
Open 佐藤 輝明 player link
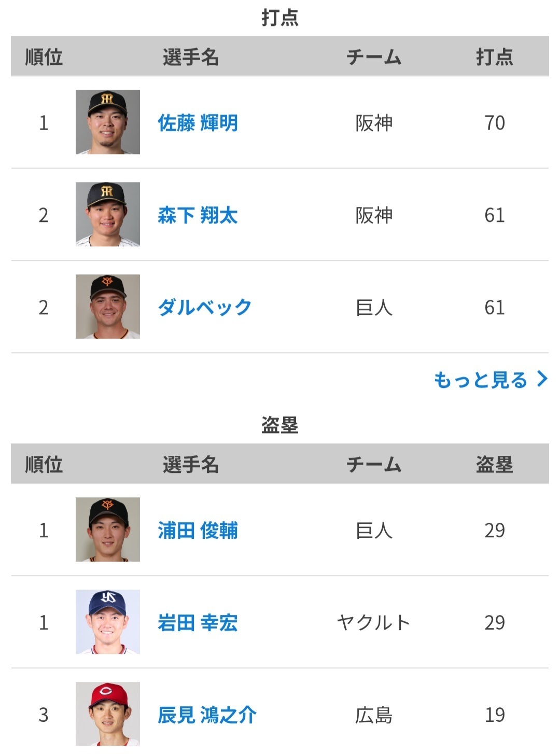198,123
